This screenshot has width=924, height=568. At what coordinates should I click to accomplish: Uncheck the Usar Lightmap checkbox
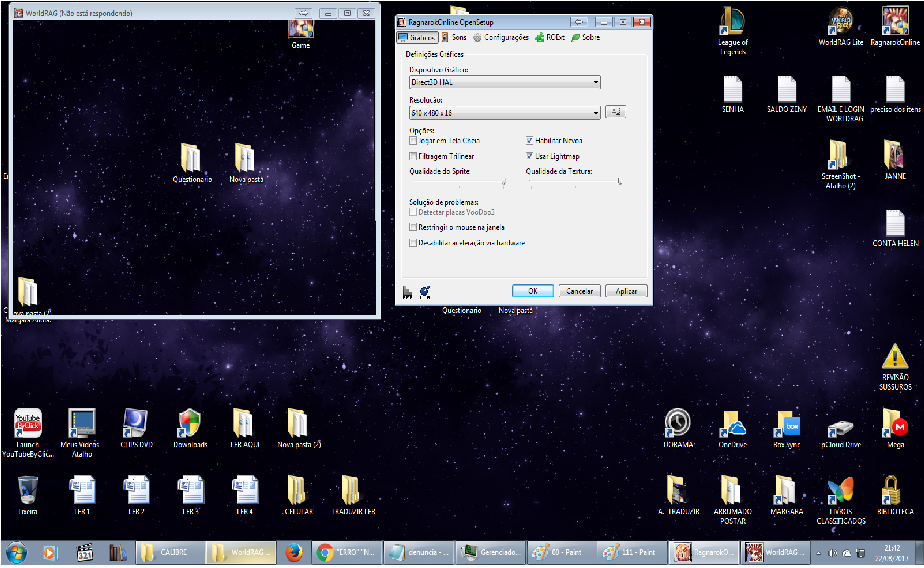pos(529,156)
